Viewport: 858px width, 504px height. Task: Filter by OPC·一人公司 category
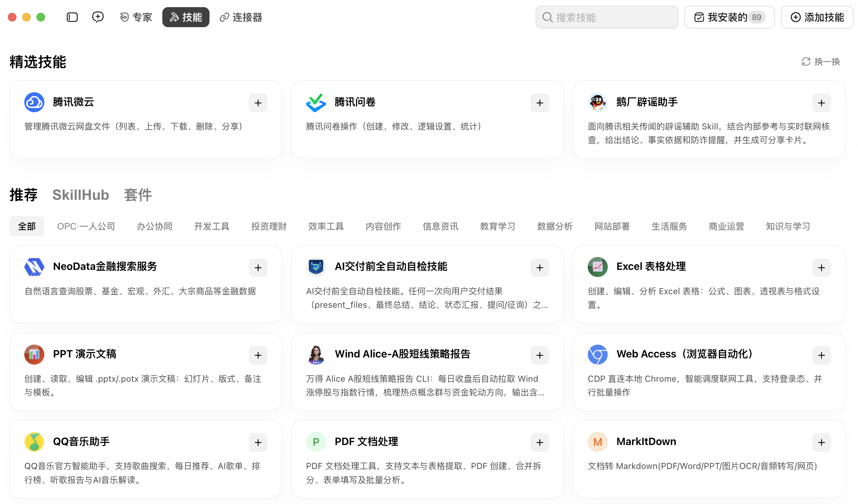86,226
